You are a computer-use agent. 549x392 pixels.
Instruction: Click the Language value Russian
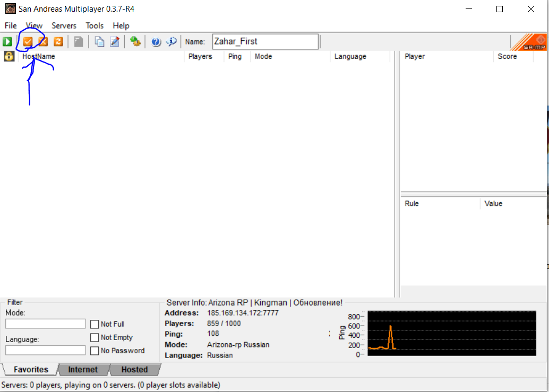220,355
